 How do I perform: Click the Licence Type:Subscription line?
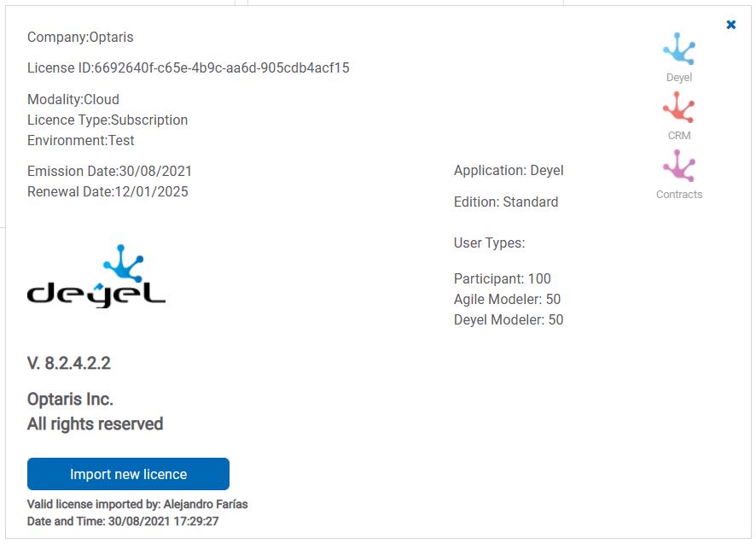(x=108, y=120)
